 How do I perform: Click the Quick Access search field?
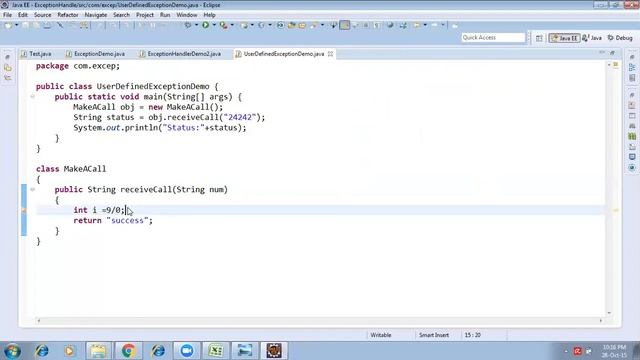pyautogui.click(x=493, y=38)
